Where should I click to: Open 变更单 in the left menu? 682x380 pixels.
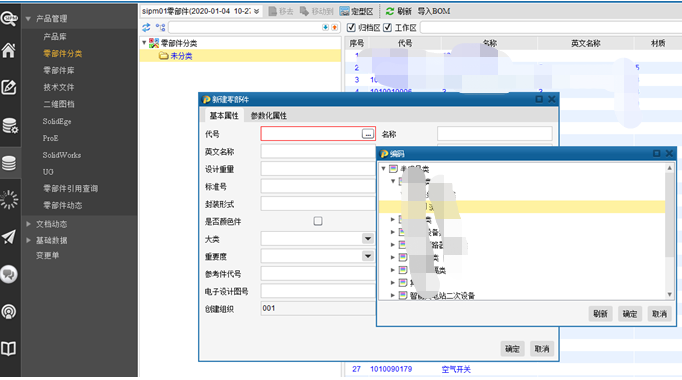coord(47,256)
